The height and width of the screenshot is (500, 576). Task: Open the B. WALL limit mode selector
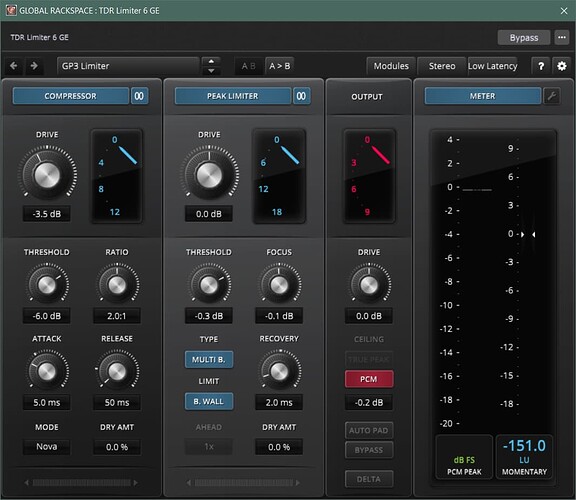[209, 402]
